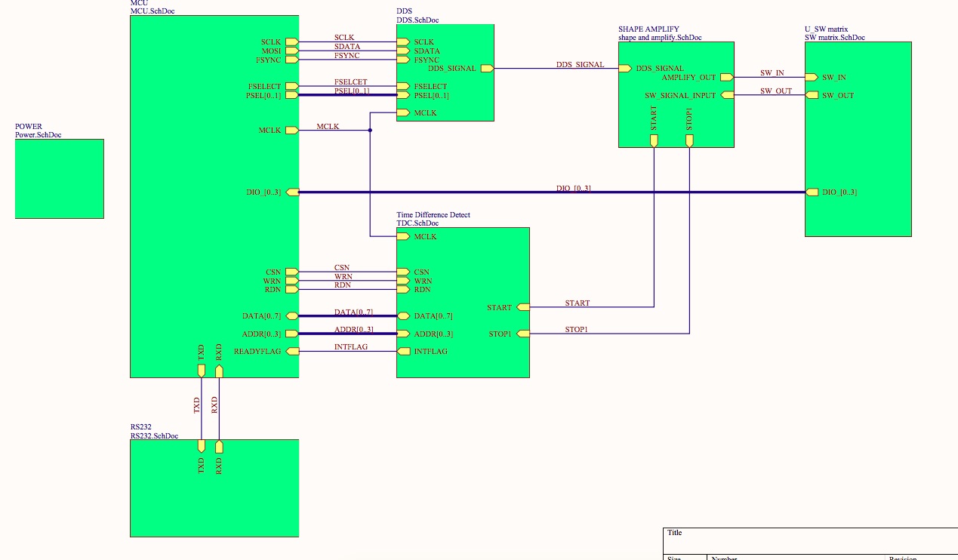Screen dimensions: 958x560
Task: Click the 'shape and amplify.SchDoc' file name
Action: (661, 38)
